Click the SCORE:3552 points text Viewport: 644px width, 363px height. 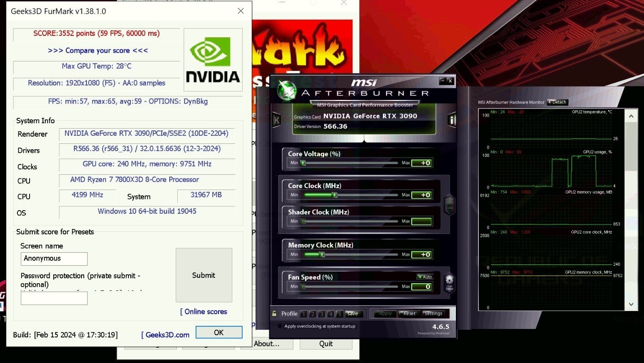96,34
